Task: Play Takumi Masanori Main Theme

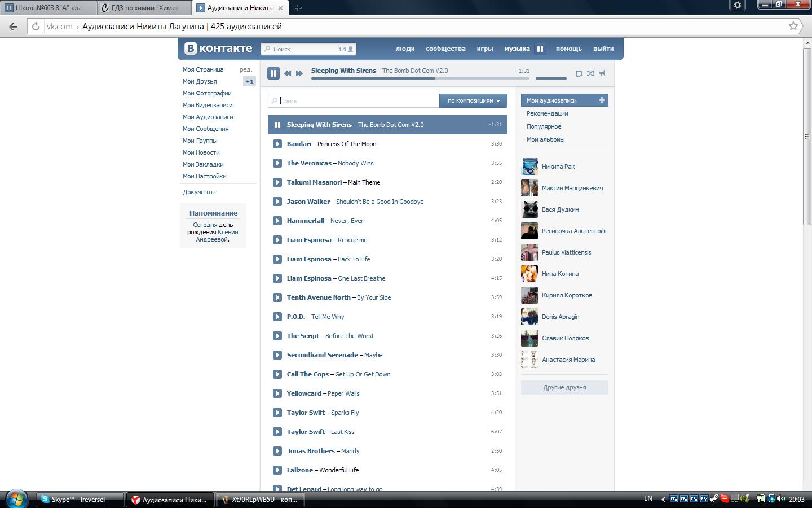Action: pos(277,182)
